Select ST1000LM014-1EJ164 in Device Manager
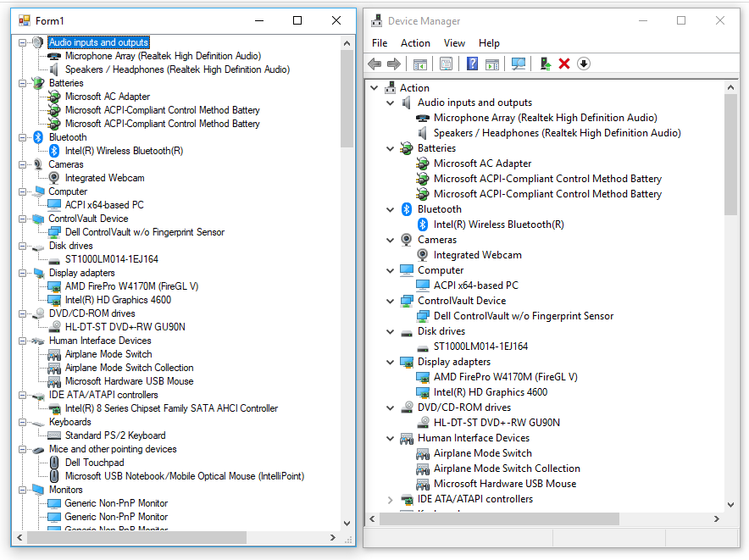Screen dimensions: 749x560 click(480, 347)
